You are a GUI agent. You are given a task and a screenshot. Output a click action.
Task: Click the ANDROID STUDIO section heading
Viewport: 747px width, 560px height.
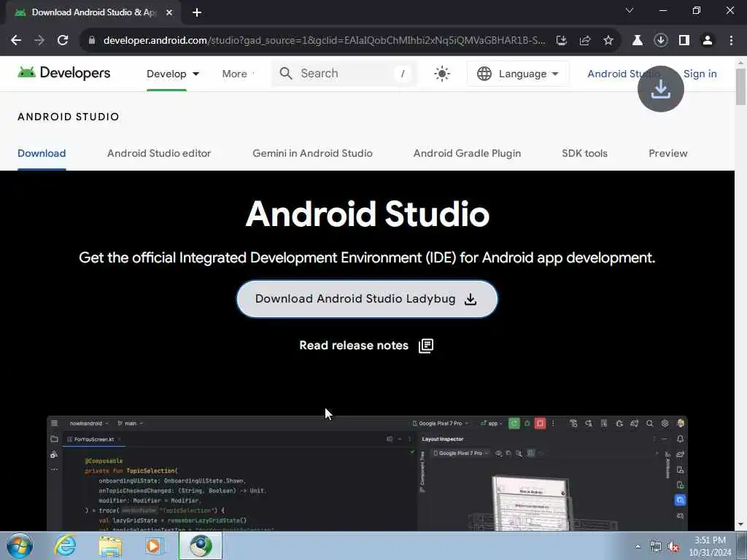(x=68, y=117)
